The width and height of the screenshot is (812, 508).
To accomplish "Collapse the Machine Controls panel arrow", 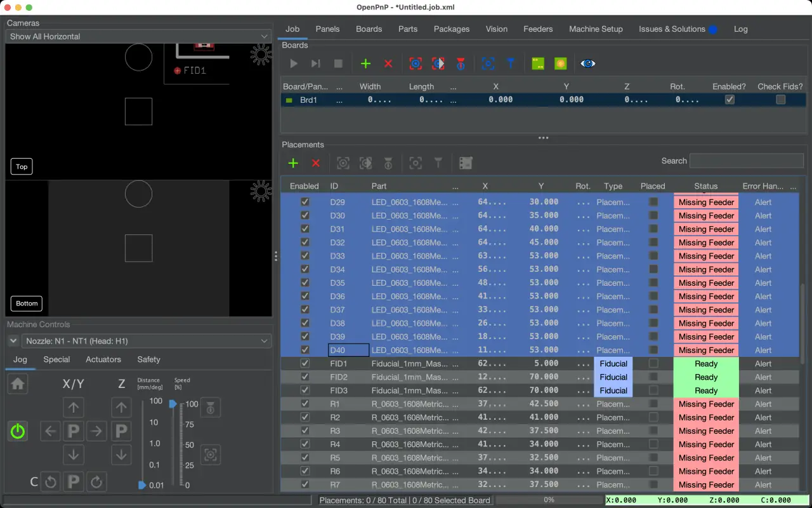I will click(13, 341).
